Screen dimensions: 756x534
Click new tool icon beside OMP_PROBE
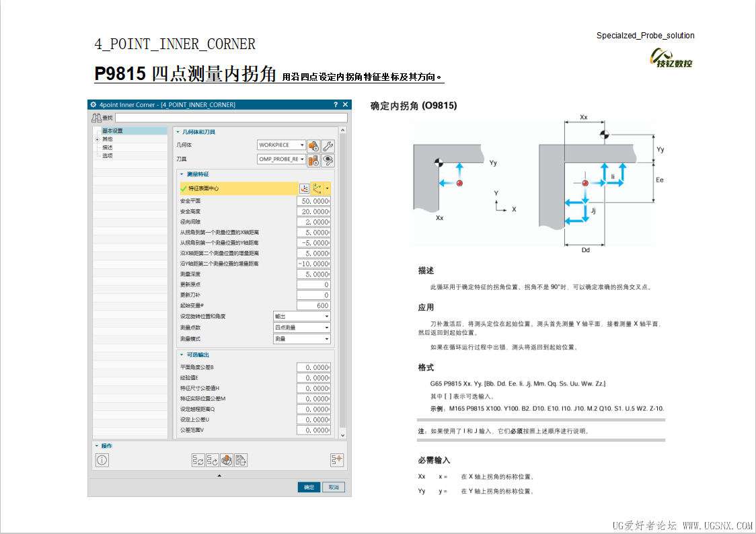(314, 160)
